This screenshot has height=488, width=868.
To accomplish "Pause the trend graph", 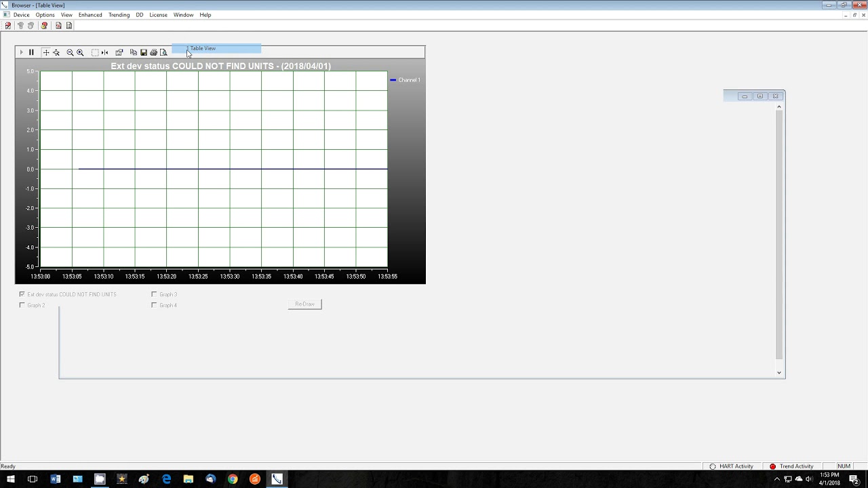I will coord(31,52).
